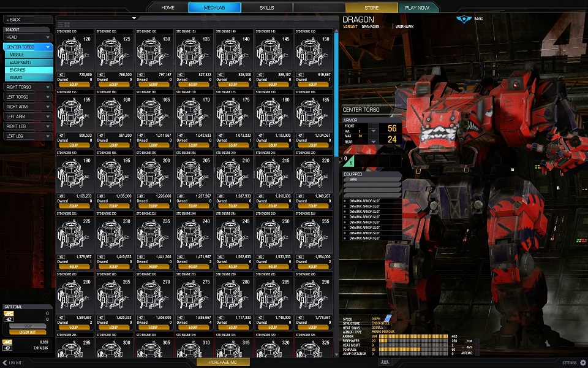The image size is (588, 368).
Task: Click the log out arrow icon
Action: [4, 362]
